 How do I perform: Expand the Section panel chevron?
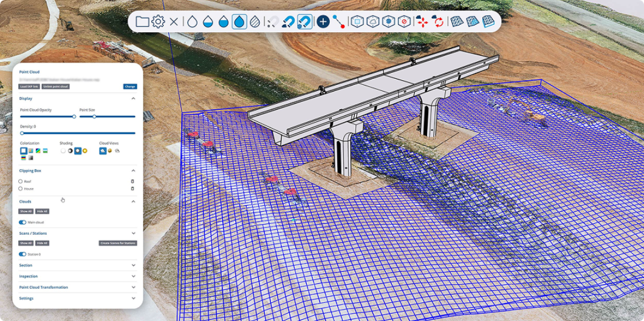[x=133, y=265]
